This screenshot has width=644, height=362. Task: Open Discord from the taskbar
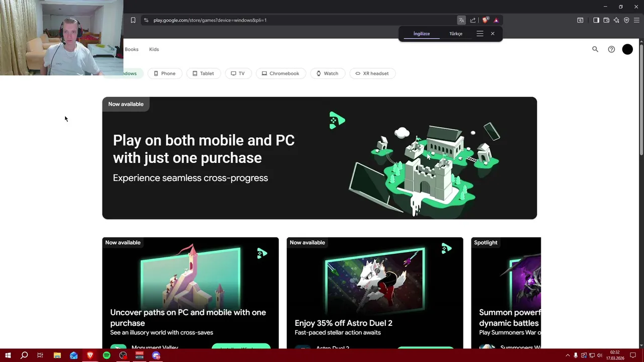(x=156, y=355)
